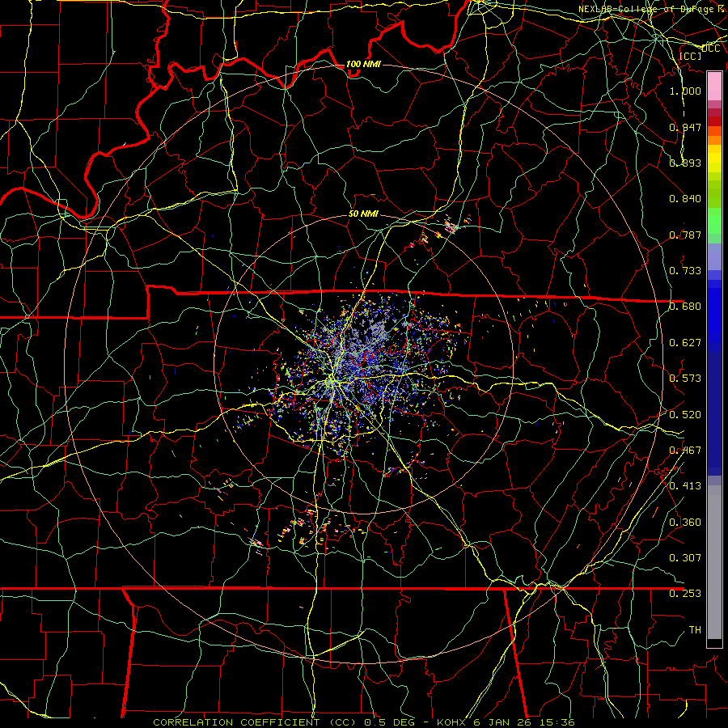Click the 50 NMI range ring label
728x728 pixels.
pyautogui.click(x=363, y=214)
